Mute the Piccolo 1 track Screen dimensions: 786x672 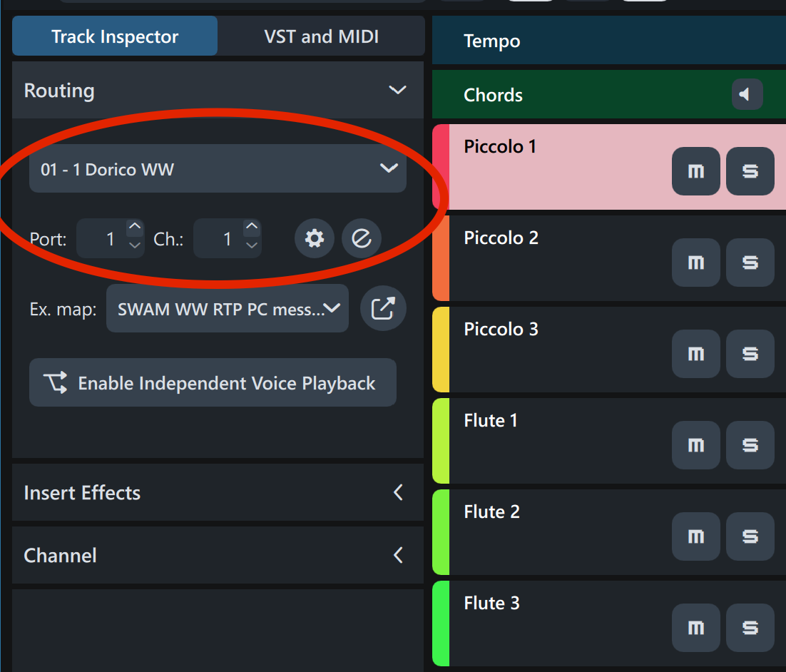(x=695, y=171)
